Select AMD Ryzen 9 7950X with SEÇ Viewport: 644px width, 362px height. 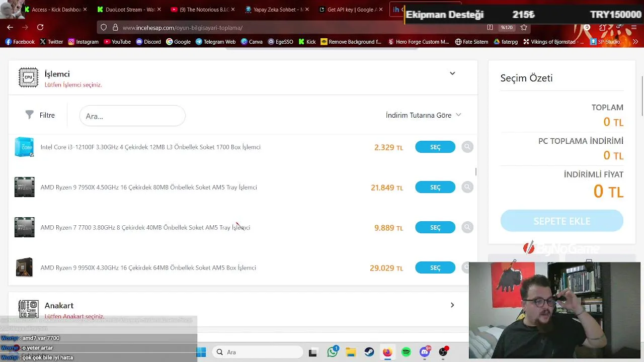pos(435,187)
